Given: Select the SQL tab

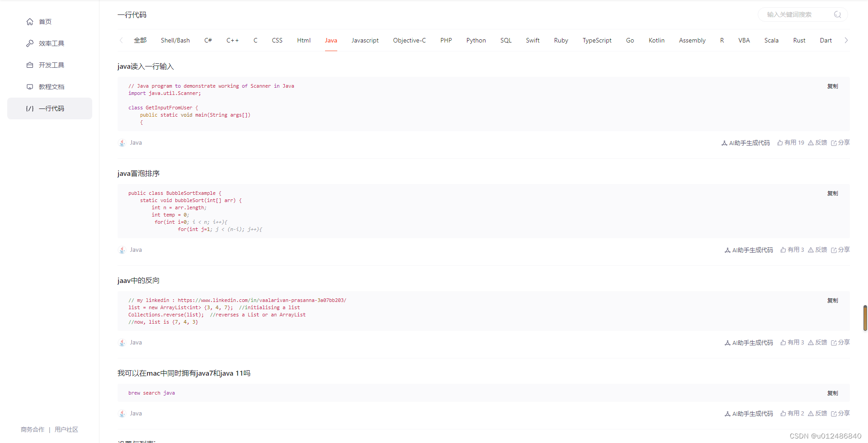Looking at the screenshot, I should [506, 40].
